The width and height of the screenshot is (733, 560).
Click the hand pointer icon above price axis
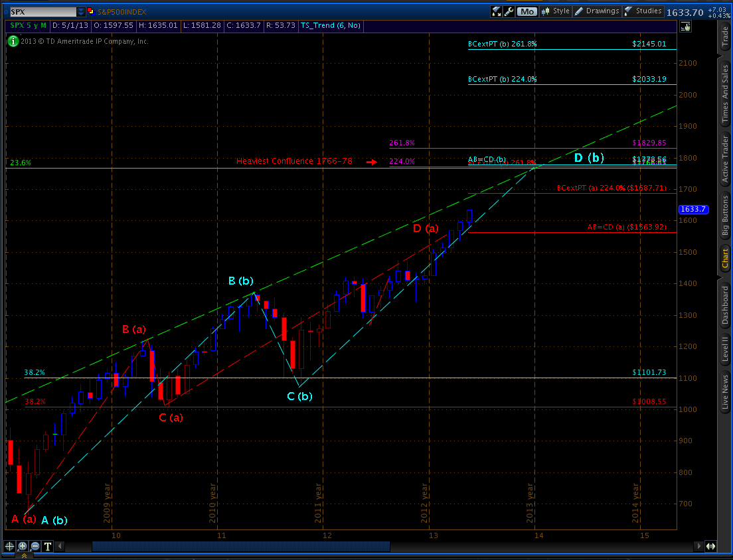(685, 27)
